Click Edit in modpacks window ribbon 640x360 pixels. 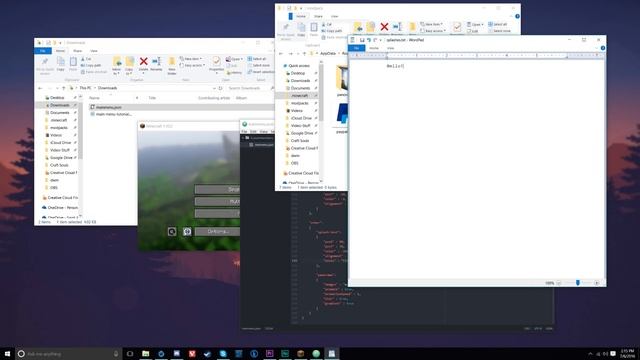pyautogui.click(x=473, y=31)
